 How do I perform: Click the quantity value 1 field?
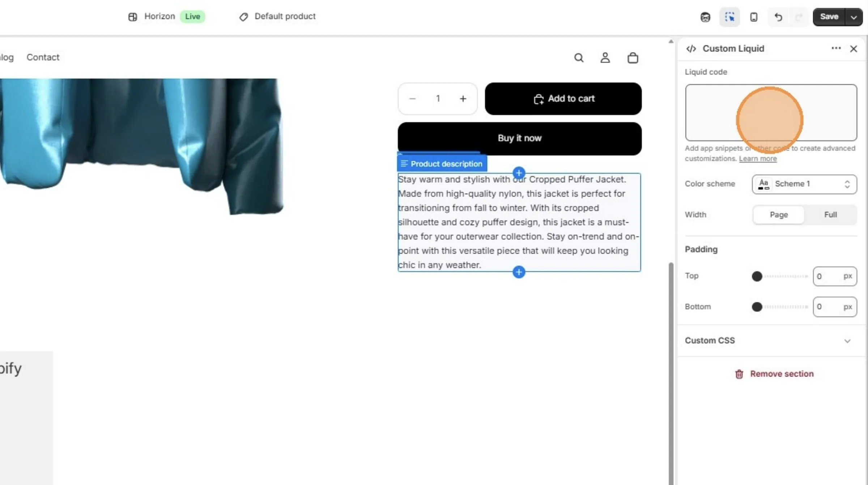tap(438, 98)
